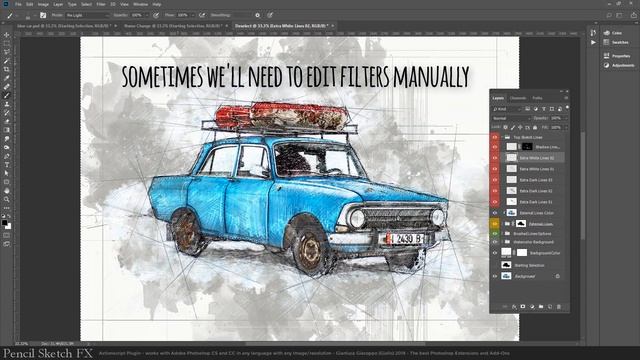Select the Rectangular Marquee tool

(x=7, y=43)
